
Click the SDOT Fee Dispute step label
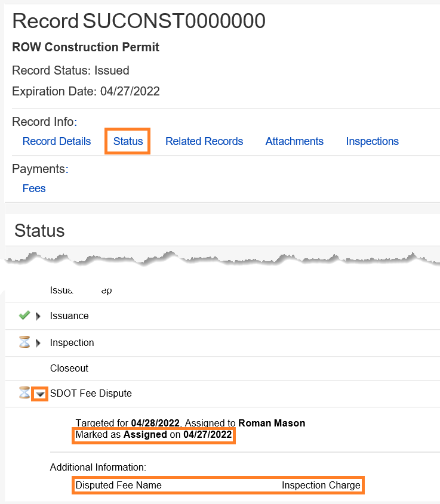[91, 393]
